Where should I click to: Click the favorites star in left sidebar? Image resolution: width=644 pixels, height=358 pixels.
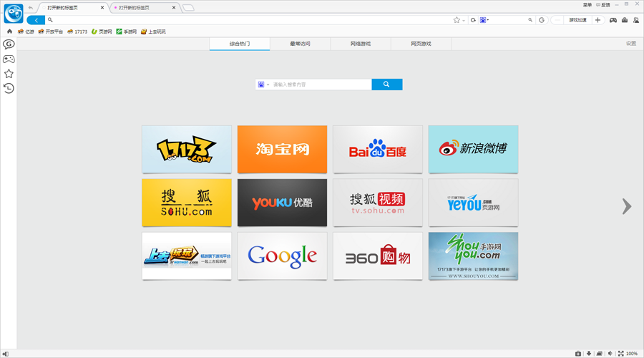(9, 74)
